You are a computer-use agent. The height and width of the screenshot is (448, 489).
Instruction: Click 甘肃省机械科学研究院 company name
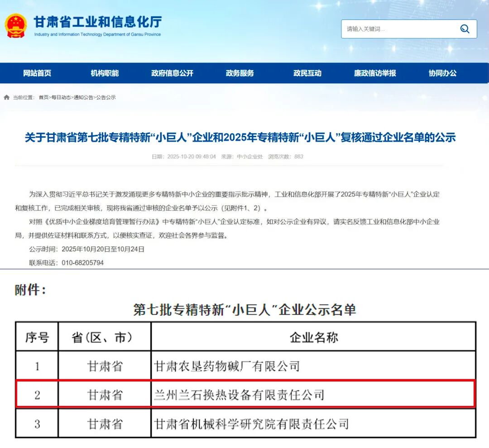251,424
